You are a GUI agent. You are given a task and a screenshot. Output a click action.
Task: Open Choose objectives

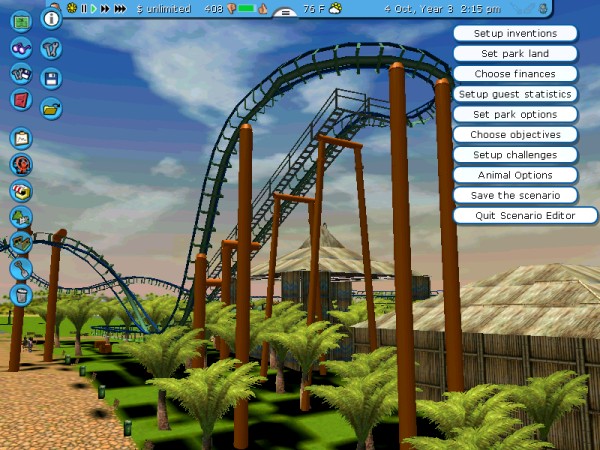pos(515,135)
